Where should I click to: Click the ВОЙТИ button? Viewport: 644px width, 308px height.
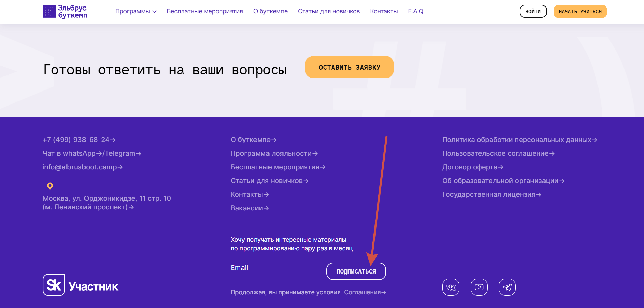click(533, 11)
